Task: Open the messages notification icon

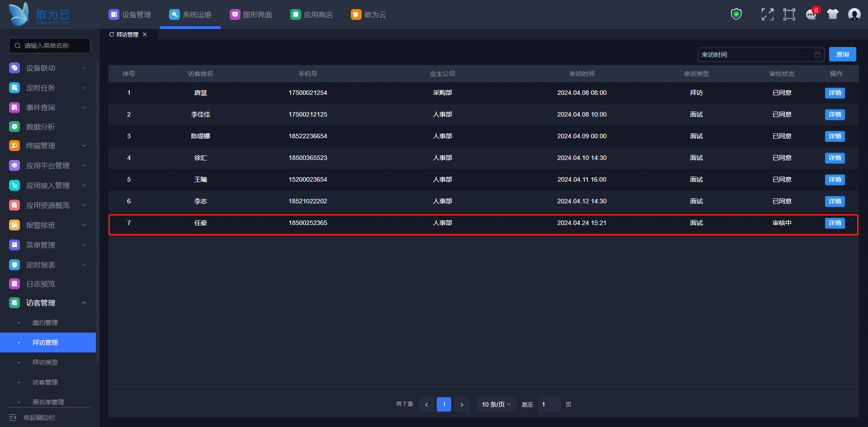Action: point(811,14)
